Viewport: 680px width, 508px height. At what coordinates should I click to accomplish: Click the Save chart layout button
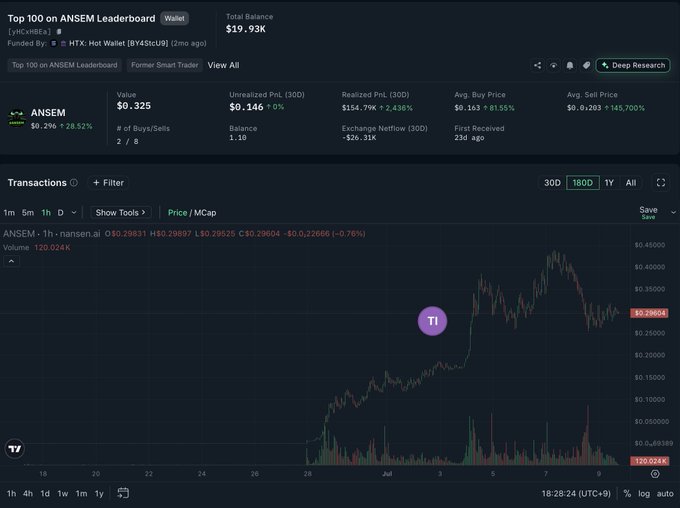(648, 212)
